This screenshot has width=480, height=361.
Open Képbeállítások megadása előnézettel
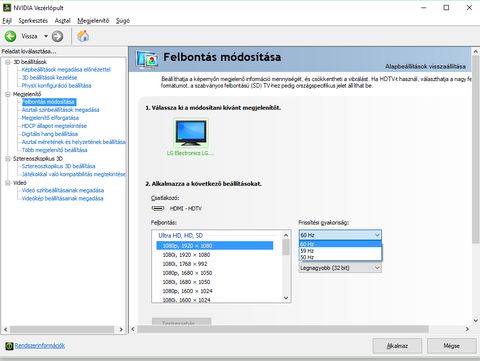pos(66,70)
